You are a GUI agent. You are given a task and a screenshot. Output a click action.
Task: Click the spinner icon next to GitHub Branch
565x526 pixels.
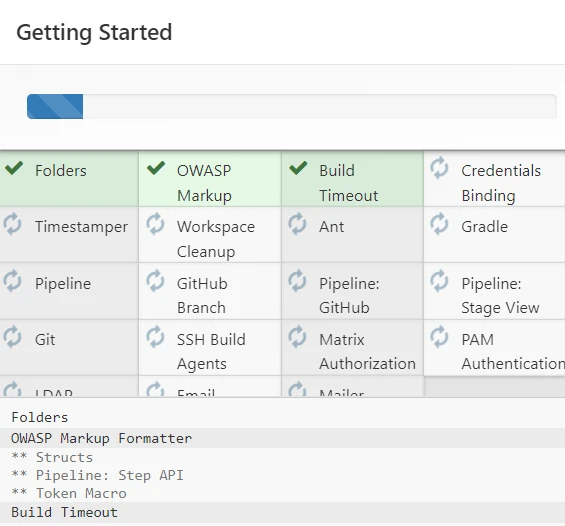point(155,281)
